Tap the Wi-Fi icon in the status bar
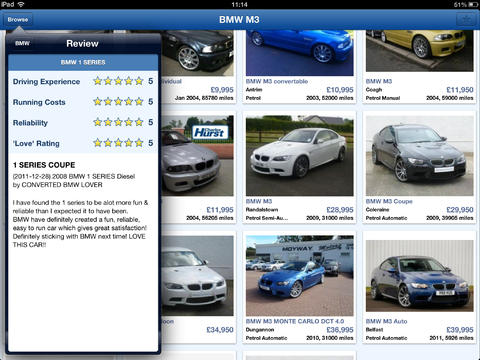480x360 pixels. coord(21,4)
